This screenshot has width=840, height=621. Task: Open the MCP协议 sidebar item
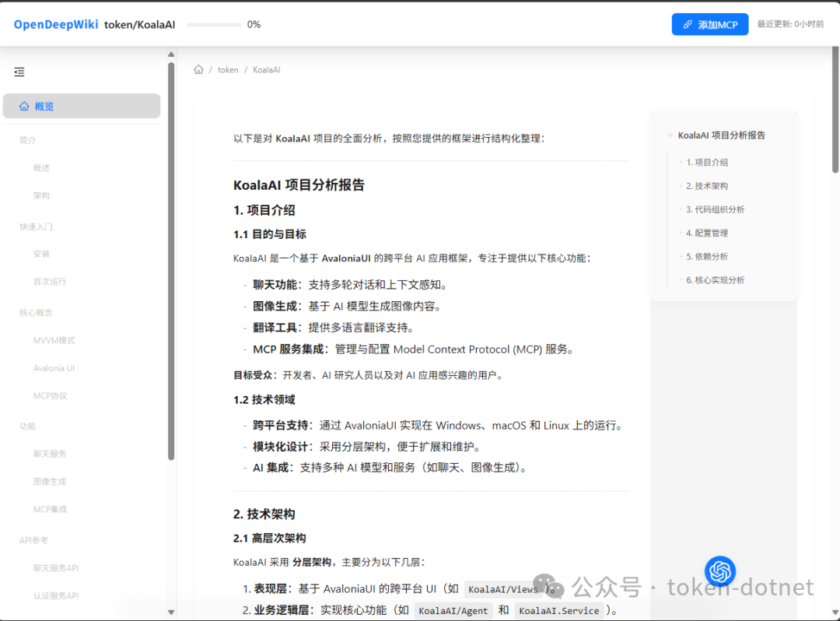(x=50, y=396)
